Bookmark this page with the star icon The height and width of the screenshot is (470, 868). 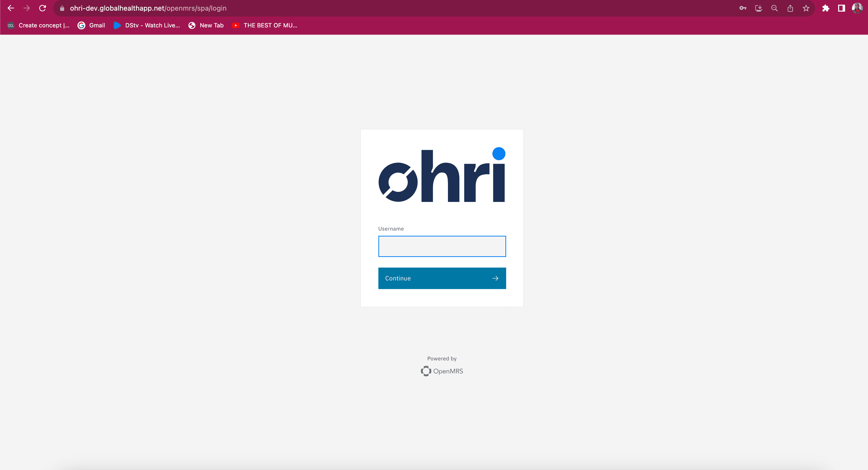(x=806, y=8)
